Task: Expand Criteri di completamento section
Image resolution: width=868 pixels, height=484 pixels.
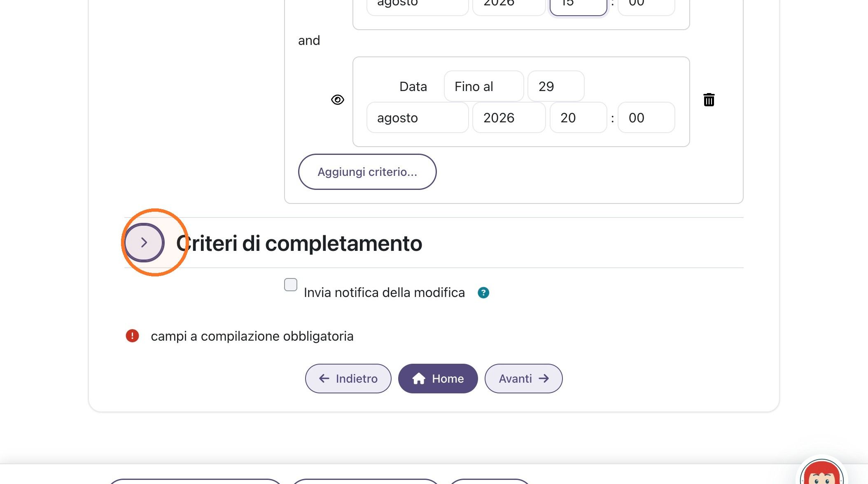Action: 144,243
